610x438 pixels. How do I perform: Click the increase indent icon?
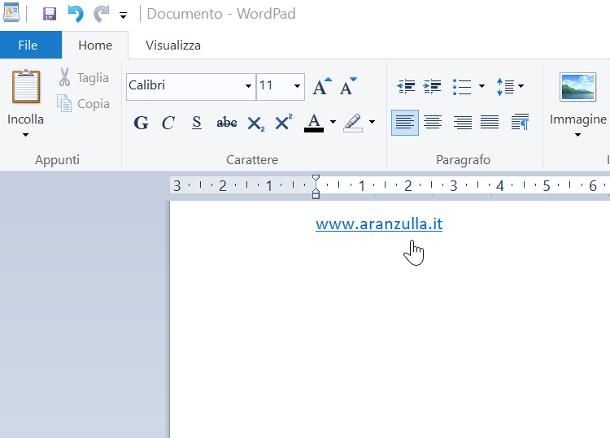click(x=432, y=86)
